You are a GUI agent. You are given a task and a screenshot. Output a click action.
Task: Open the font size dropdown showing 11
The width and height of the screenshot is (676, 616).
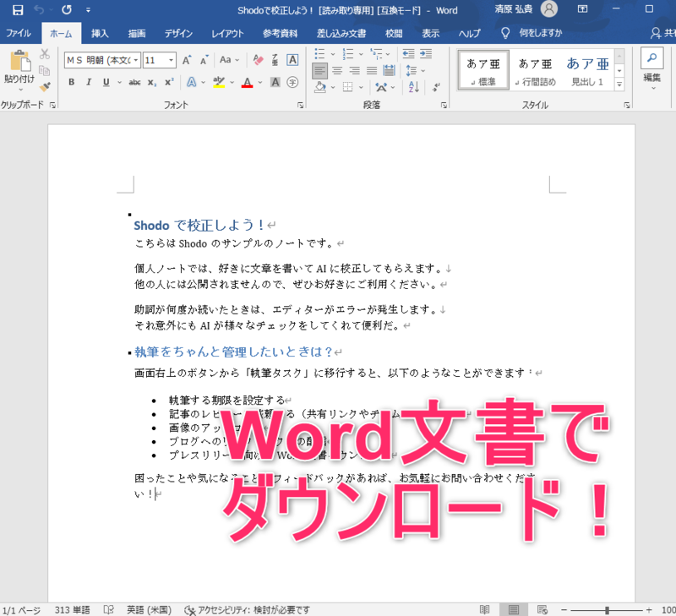click(172, 60)
